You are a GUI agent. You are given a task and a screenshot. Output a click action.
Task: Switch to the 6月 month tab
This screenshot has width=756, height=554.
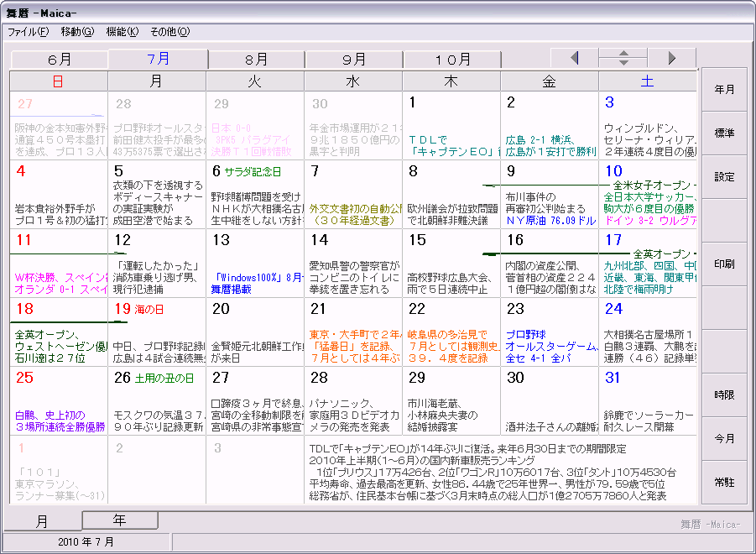pyautogui.click(x=60, y=60)
